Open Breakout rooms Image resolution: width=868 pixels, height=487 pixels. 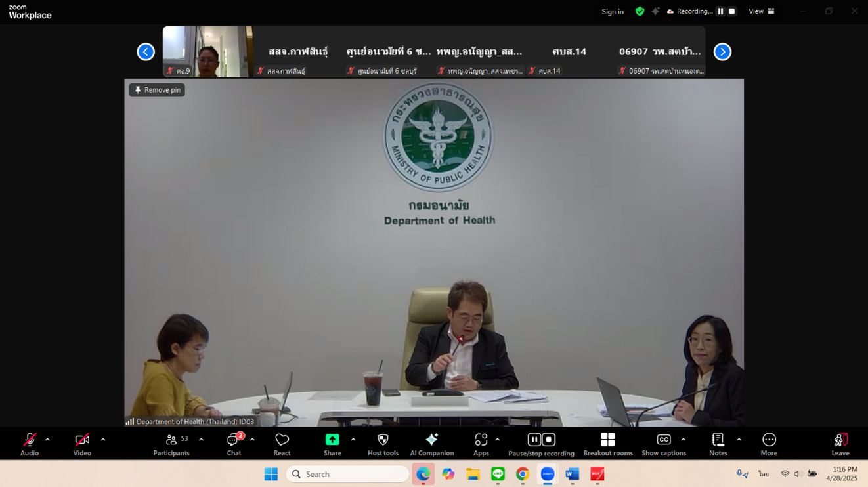(608, 444)
